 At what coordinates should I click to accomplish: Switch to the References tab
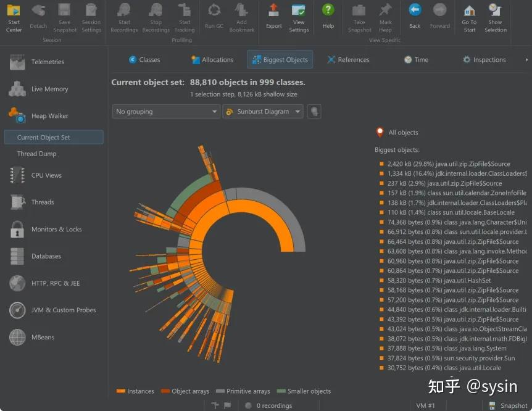[x=347, y=59]
